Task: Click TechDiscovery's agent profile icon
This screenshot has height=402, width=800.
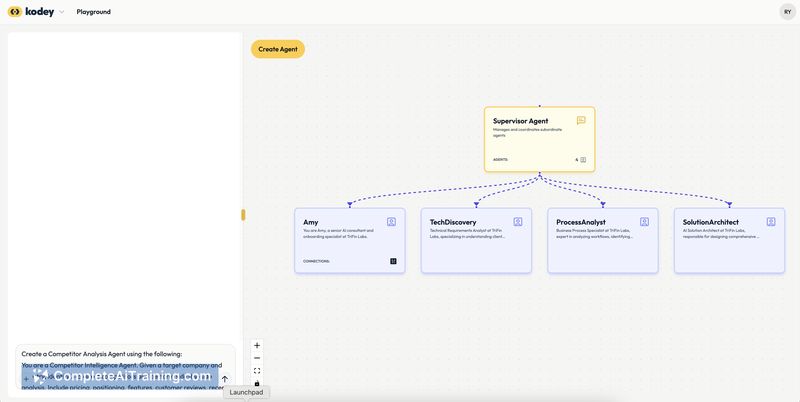Action: tap(518, 222)
